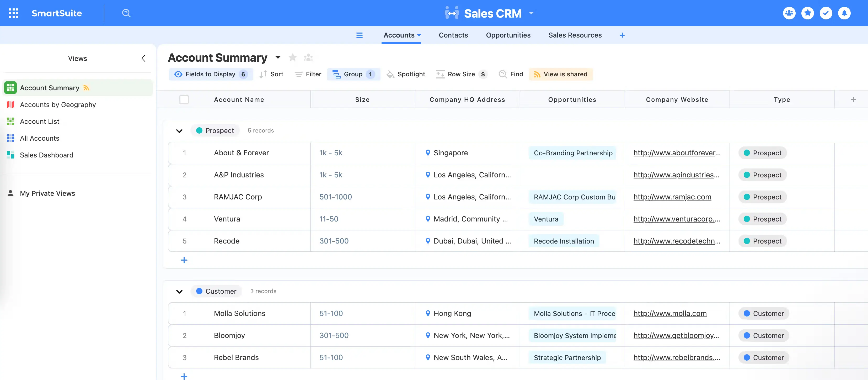
Task: Open the Spotlight tool
Action: point(406,74)
